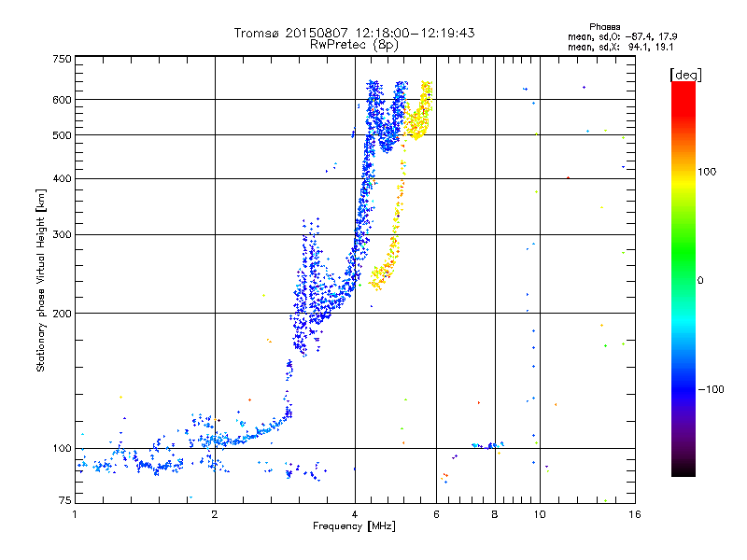747x560 pixels.
Task: Pick the blue region of the colorbar near -100
Action: pyautogui.click(x=684, y=388)
